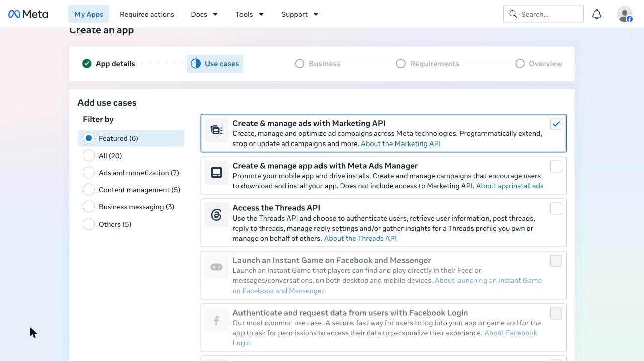The image size is (644, 361).
Task: Select the Featured (6) filter
Action: pyautogui.click(x=131, y=138)
